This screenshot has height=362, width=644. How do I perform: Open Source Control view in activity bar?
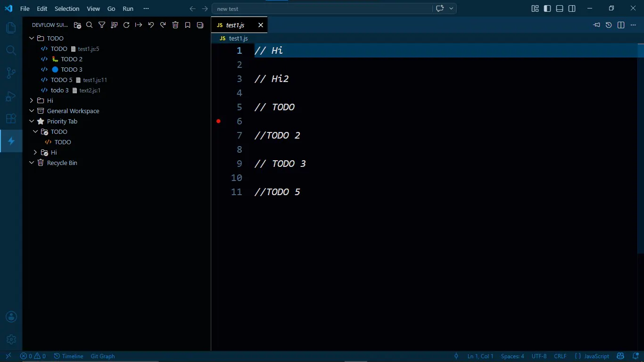(x=11, y=73)
